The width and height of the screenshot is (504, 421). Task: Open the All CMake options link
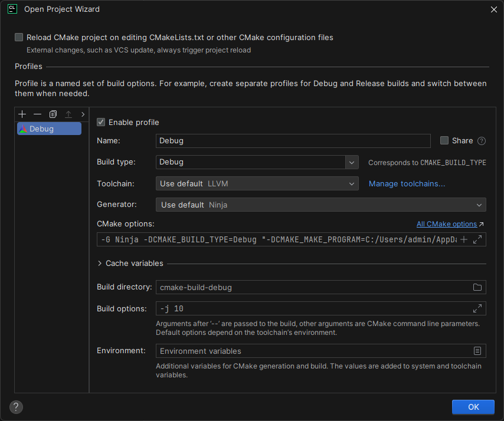coord(447,223)
